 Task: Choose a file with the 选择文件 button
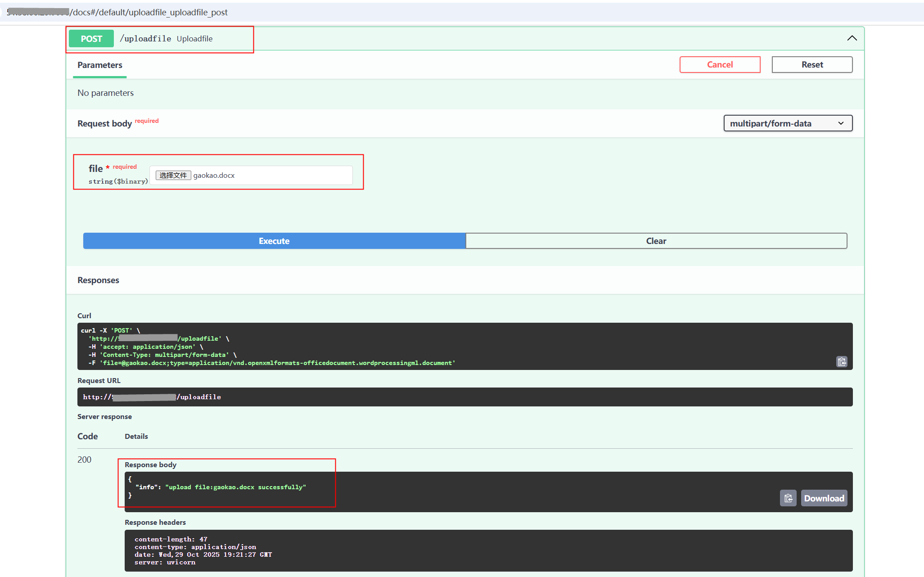coord(173,175)
